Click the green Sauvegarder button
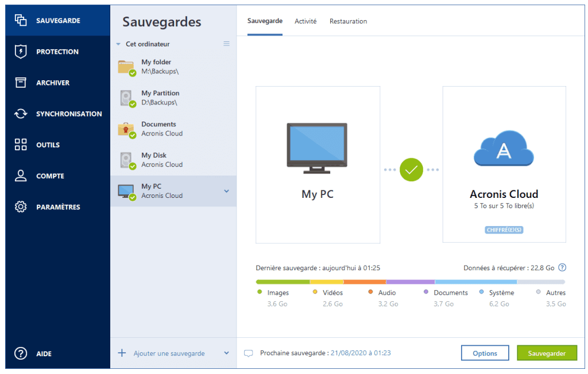This screenshot has width=588, height=374. (547, 353)
